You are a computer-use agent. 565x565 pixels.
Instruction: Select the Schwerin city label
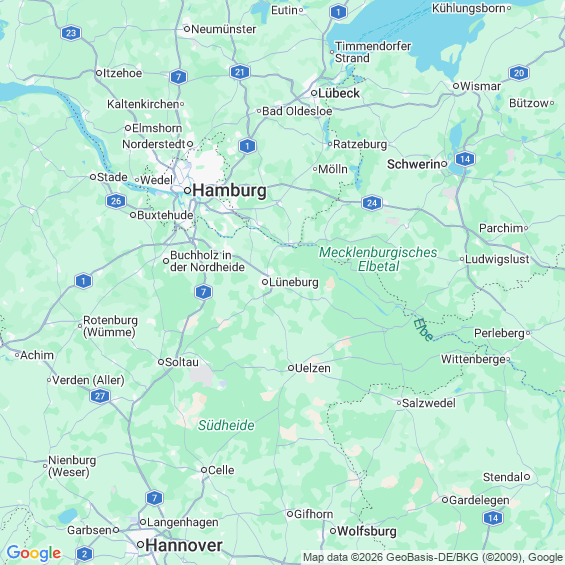pyautogui.click(x=413, y=164)
